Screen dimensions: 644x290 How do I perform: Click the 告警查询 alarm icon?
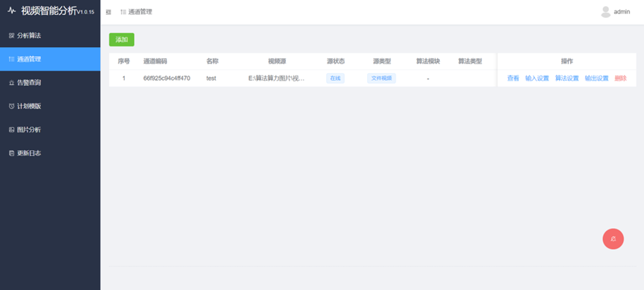pos(11,83)
